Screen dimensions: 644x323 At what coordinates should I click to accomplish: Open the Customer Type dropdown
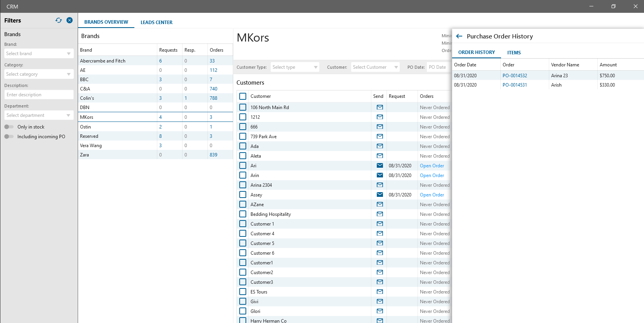[295, 67]
